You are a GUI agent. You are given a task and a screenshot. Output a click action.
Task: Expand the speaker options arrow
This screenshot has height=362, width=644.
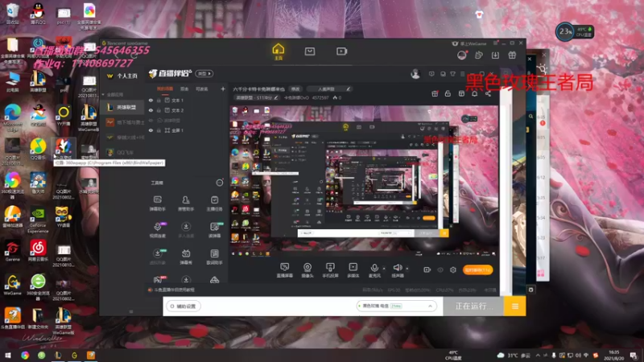coord(407,269)
